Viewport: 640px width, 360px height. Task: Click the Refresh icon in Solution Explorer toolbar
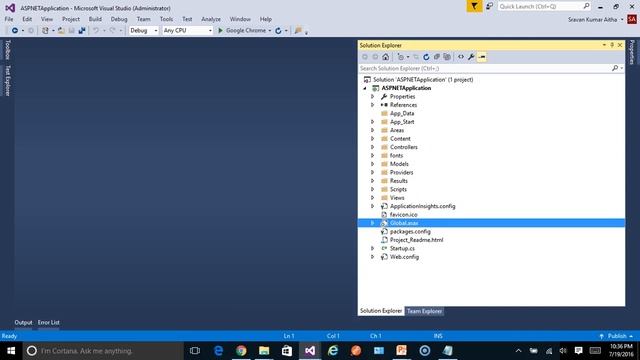click(x=426, y=57)
